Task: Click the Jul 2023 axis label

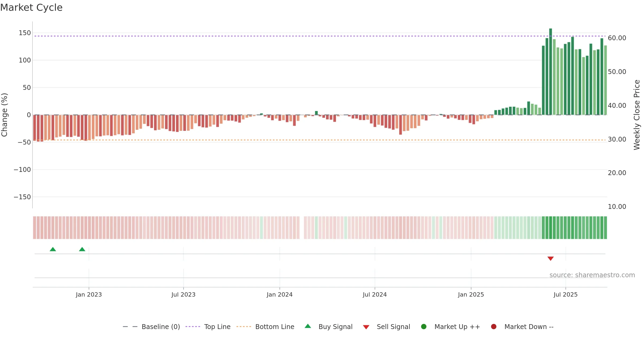Action: point(184,295)
